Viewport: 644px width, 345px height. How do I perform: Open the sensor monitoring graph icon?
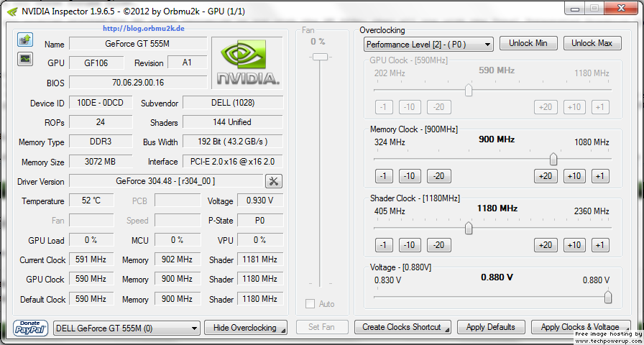click(25, 59)
